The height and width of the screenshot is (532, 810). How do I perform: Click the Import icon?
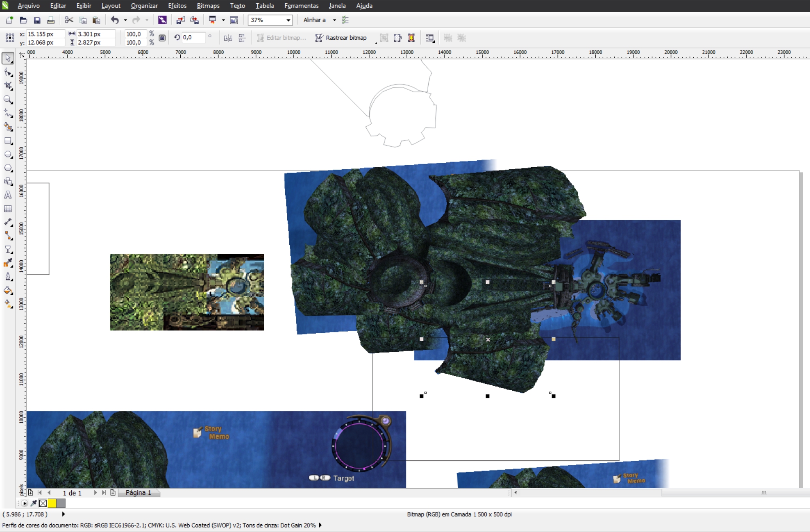pyautogui.click(x=181, y=20)
